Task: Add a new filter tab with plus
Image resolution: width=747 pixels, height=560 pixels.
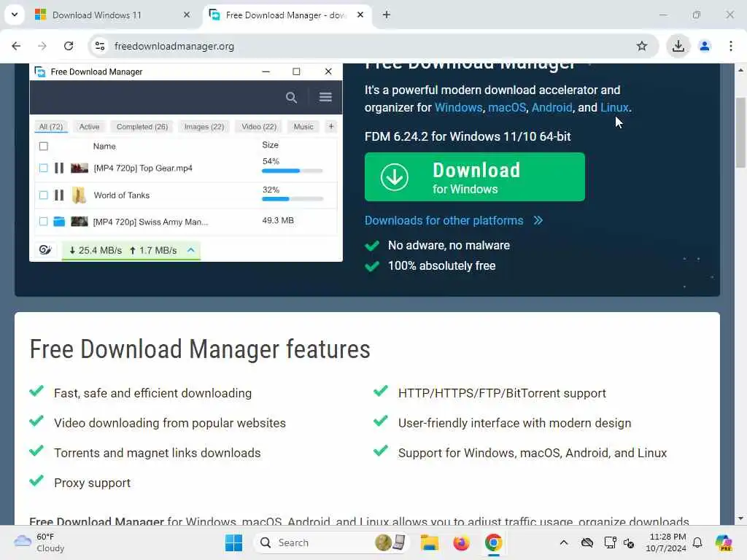Action: click(331, 126)
